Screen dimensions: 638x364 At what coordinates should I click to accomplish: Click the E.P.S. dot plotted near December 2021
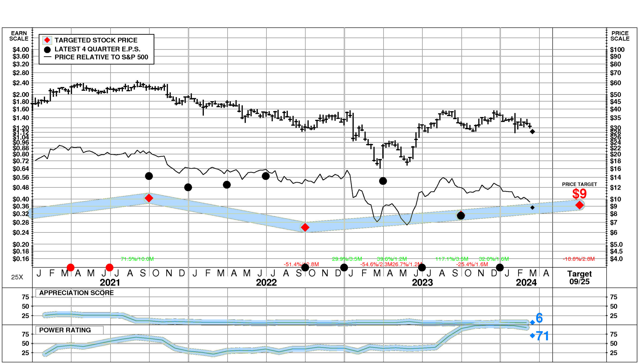coord(188,187)
